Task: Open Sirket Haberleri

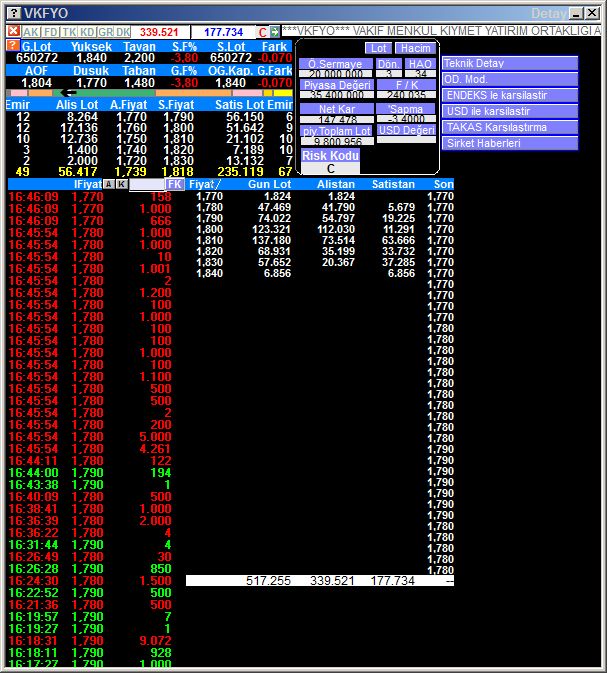Action: pyautogui.click(x=510, y=143)
